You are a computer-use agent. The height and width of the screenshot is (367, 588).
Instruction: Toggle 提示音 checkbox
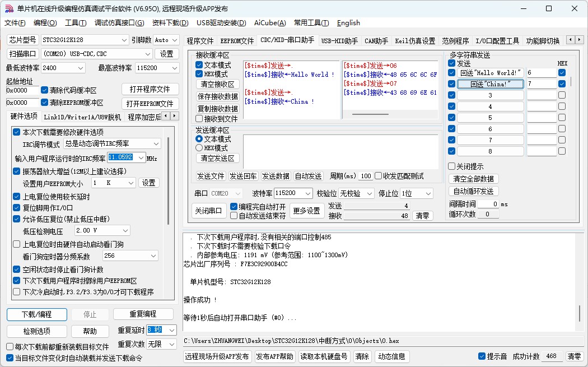click(x=482, y=356)
